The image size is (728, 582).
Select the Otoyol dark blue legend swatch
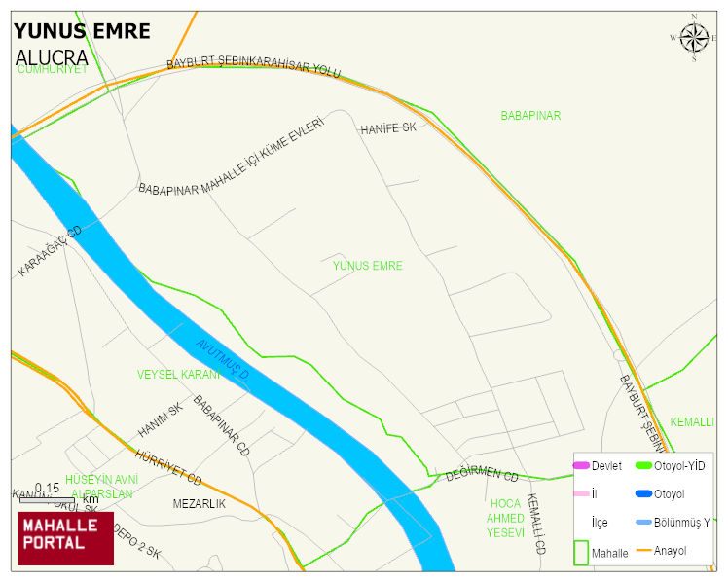(643, 493)
